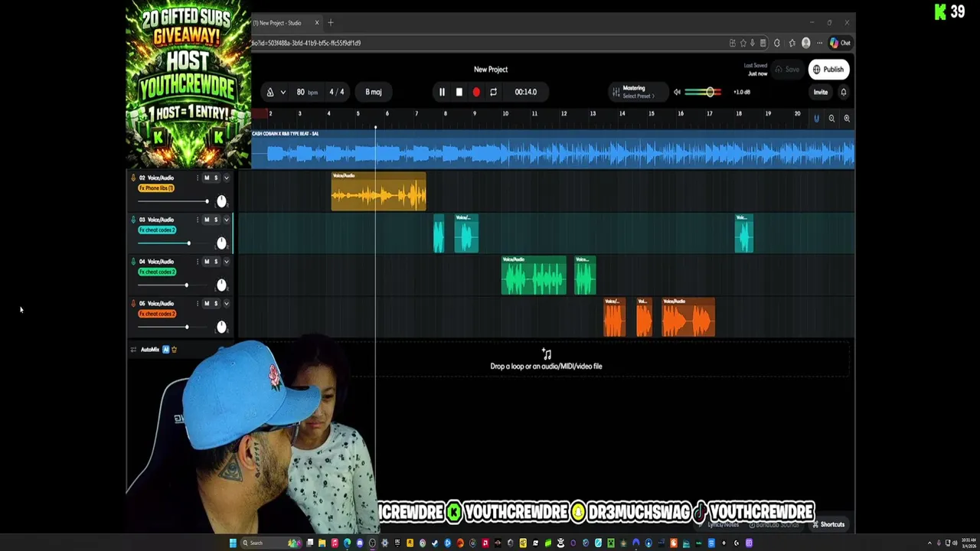Open a new browser tab

[x=331, y=23]
